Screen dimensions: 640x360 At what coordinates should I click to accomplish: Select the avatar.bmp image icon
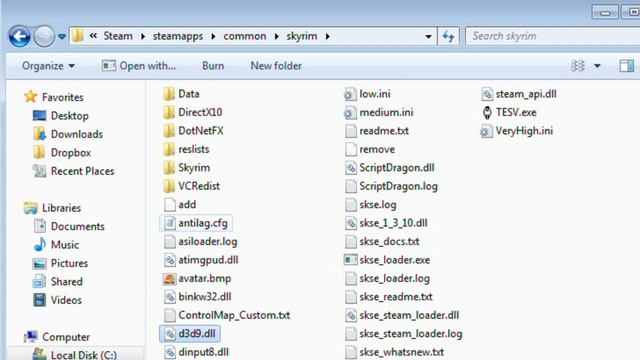pos(169,278)
